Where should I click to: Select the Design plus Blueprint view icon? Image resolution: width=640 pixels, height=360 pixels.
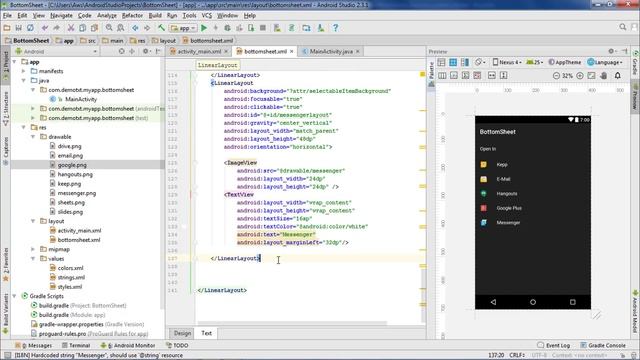[x=465, y=62]
